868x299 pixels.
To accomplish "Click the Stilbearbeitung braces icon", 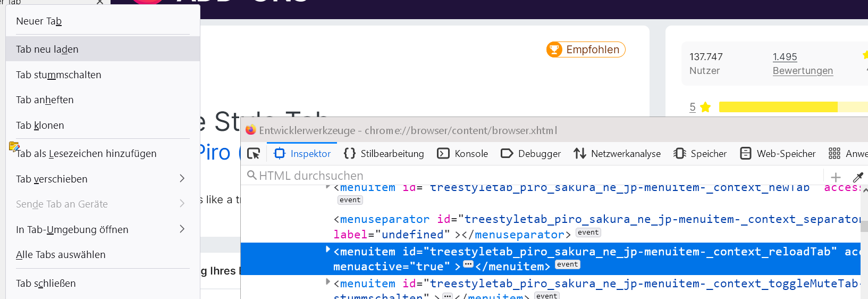I will pos(350,154).
